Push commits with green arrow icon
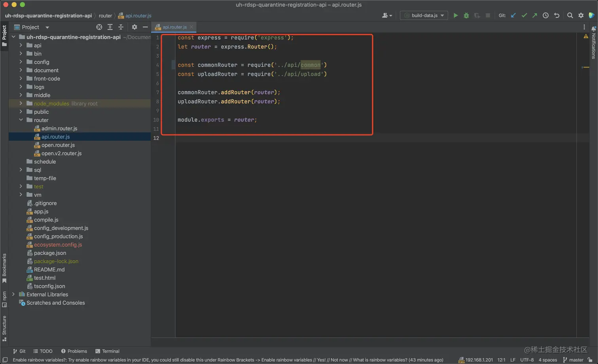 (x=535, y=15)
